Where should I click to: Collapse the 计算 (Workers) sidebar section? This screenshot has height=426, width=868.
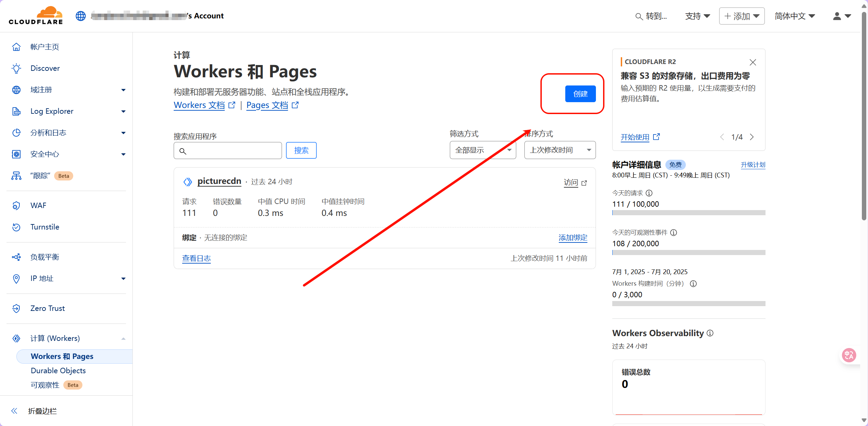tap(123, 338)
